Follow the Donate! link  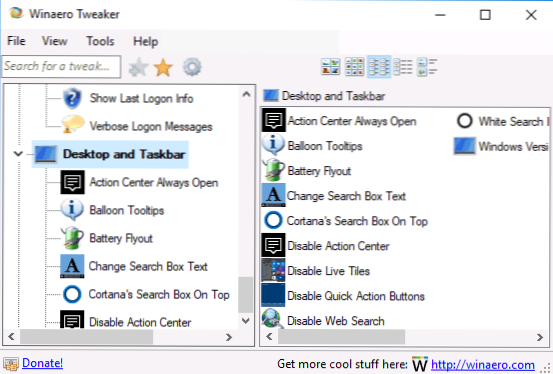pyautogui.click(x=42, y=363)
